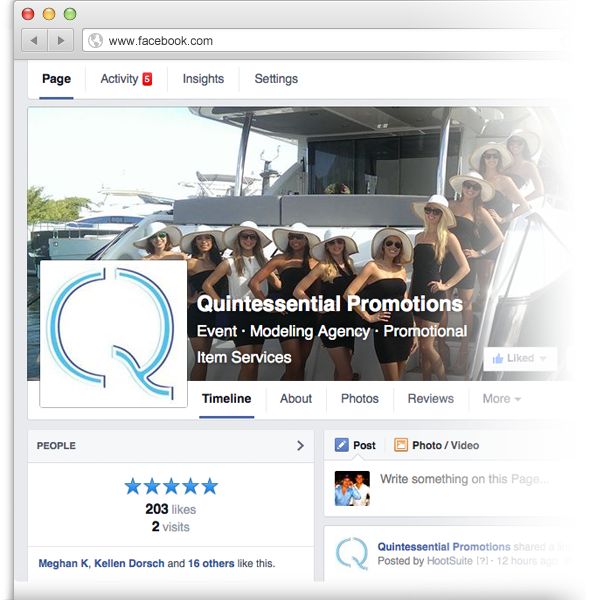Click the 2 visits count

170,527
